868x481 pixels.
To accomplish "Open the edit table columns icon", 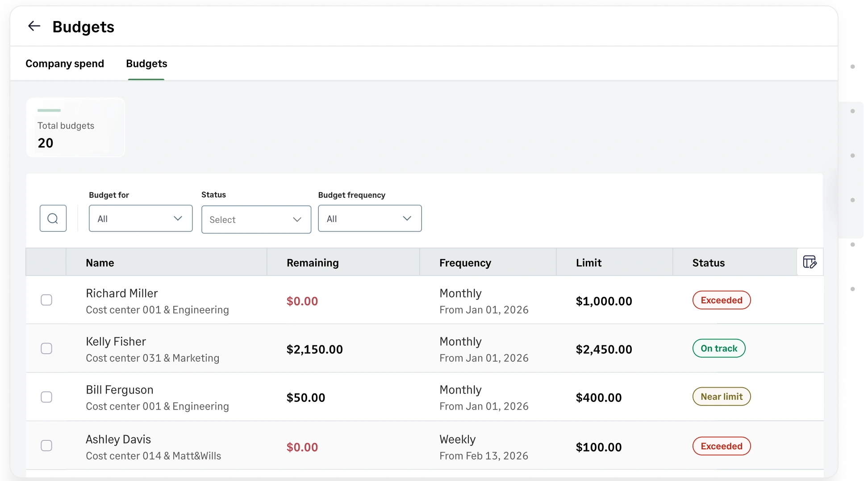I will pyautogui.click(x=810, y=262).
